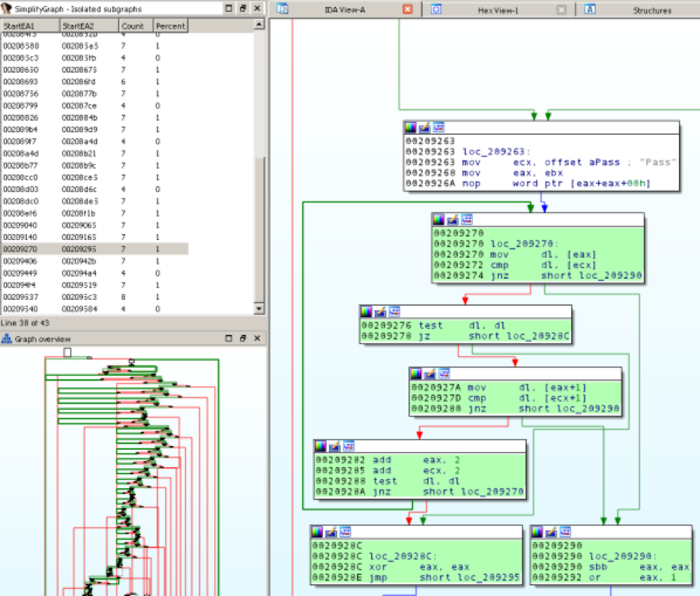Viewport: 700px width, 596px height.
Task: Click the pencil edit icon on loc_209290 block
Action: point(551,532)
